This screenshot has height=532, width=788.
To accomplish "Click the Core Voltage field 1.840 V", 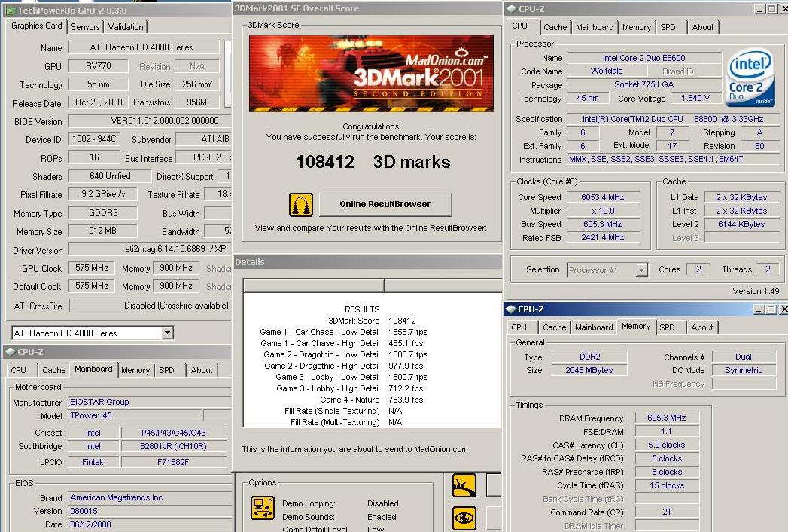I will click(x=695, y=98).
